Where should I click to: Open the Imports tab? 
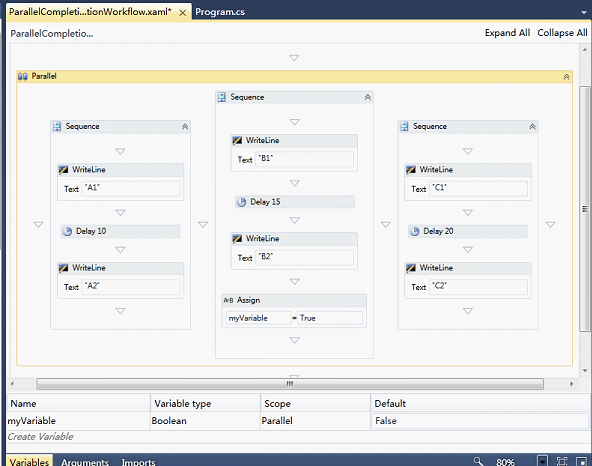click(138, 462)
